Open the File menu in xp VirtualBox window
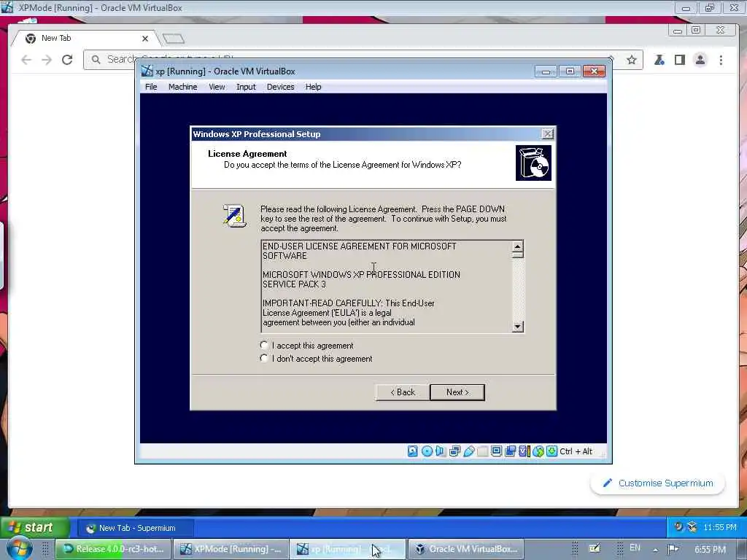The height and width of the screenshot is (560, 747). [151, 87]
